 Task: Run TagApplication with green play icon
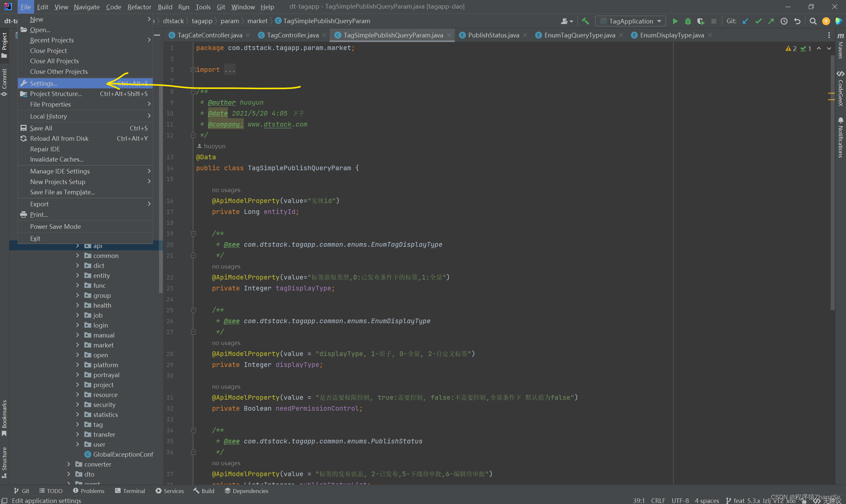click(675, 21)
